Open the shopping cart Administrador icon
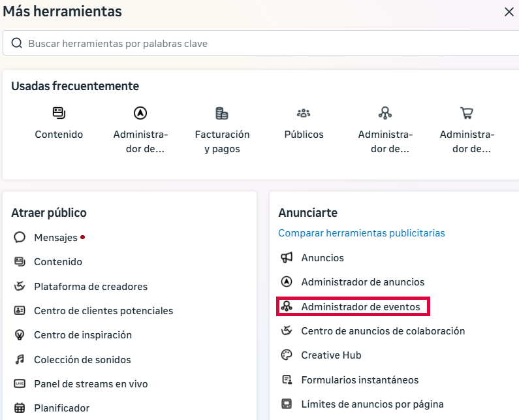 pos(467,113)
